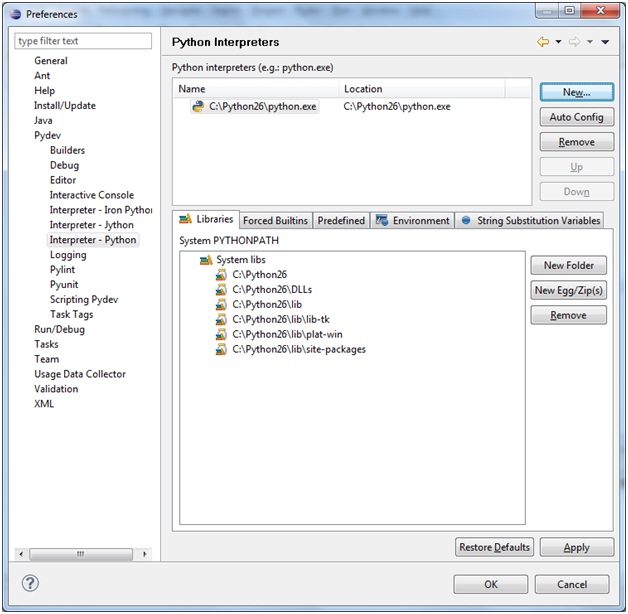Select the python.exe interpreter icon in table
The height and width of the screenshot is (614, 628).
(198, 106)
